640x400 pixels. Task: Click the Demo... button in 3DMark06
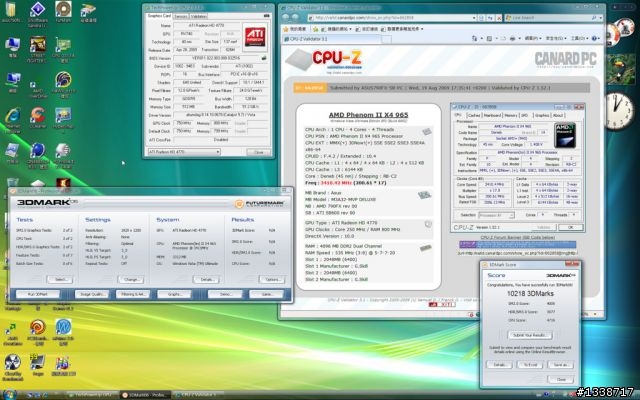point(225,294)
